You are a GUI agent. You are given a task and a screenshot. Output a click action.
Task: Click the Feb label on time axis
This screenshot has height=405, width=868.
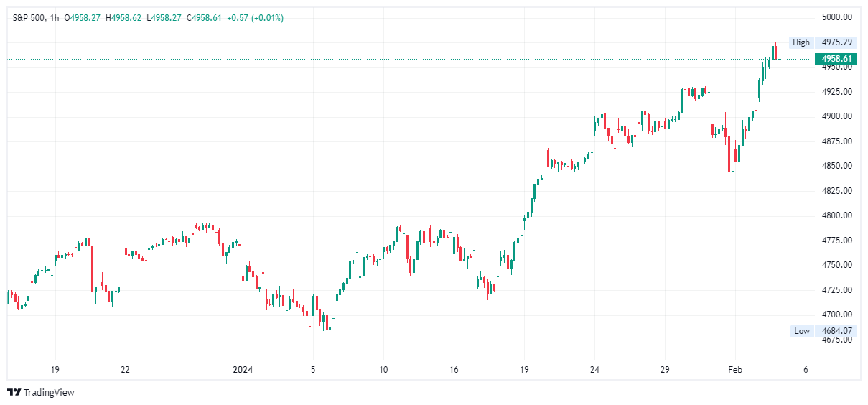(734, 370)
